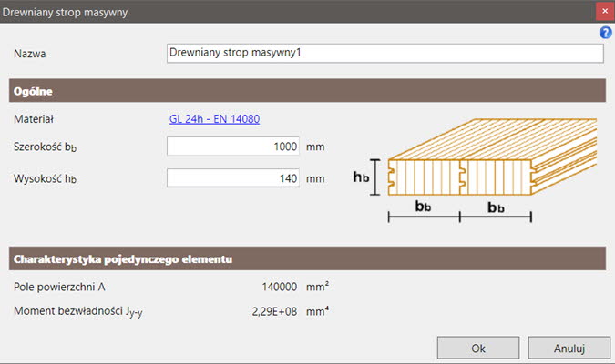
Task: Click the blue help question mark icon
Action: click(x=605, y=32)
